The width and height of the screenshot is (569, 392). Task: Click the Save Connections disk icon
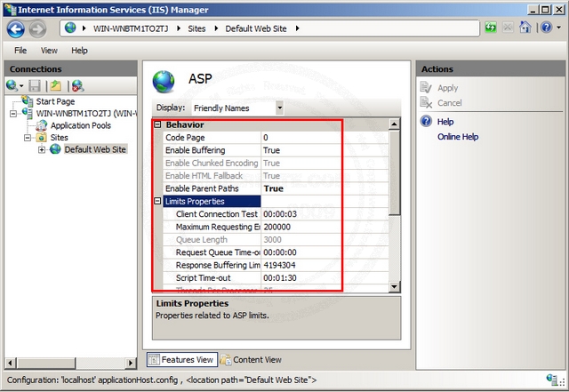tap(35, 85)
